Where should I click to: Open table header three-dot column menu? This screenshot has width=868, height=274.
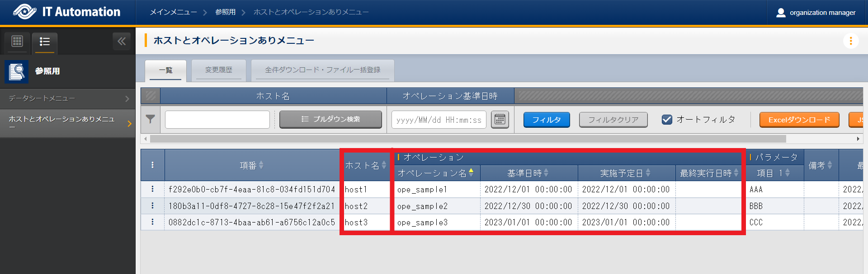[152, 165]
